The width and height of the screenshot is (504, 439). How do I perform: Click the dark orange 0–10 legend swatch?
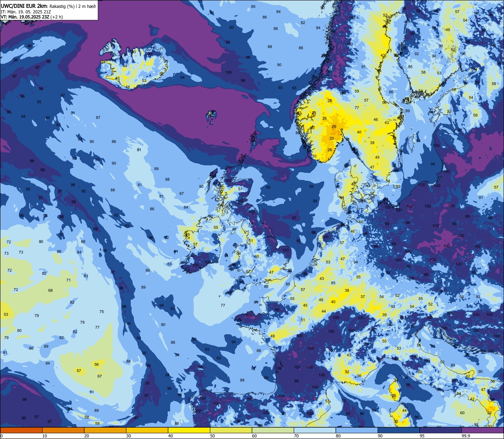pos(21,430)
